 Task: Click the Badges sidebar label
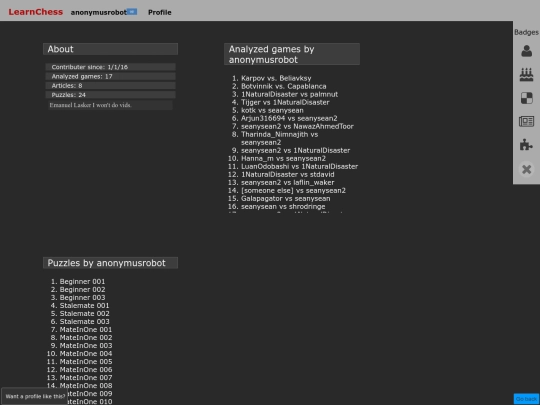tap(526, 32)
